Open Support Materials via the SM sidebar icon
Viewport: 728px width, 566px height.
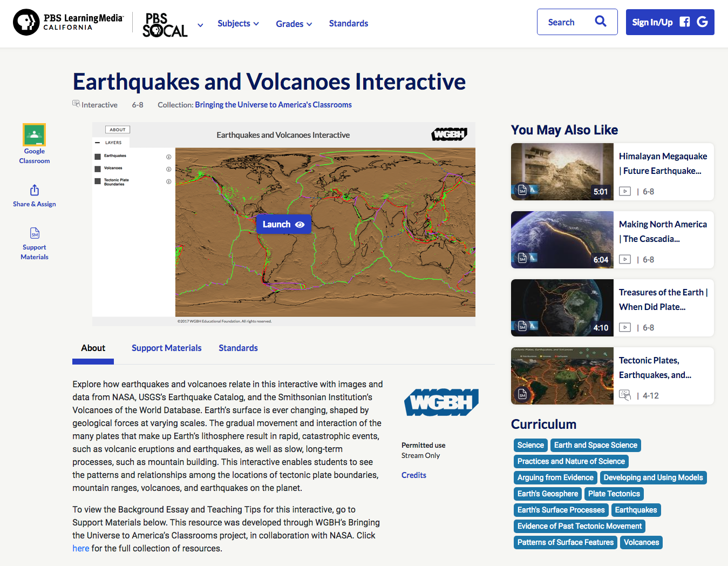[34, 233]
